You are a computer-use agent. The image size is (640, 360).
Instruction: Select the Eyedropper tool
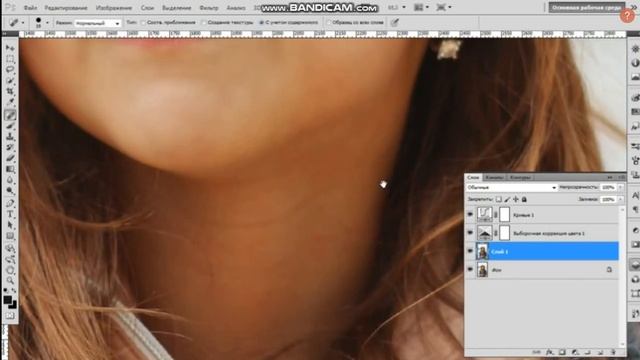[x=10, y=102]
